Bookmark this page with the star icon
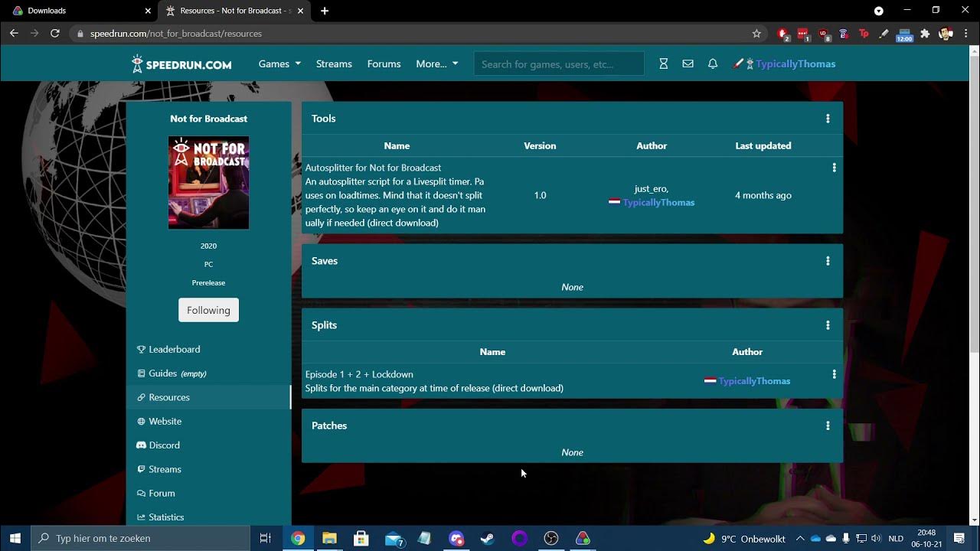 tap(756, 34)
